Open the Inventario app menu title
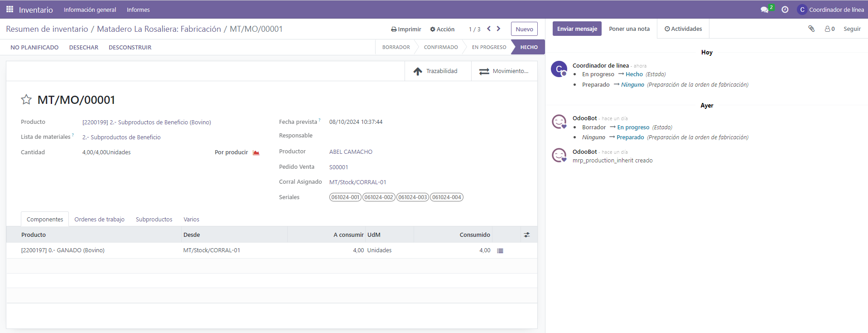Image resolution: width=868 pixels, height=333 pixels. tap(36, 10)
